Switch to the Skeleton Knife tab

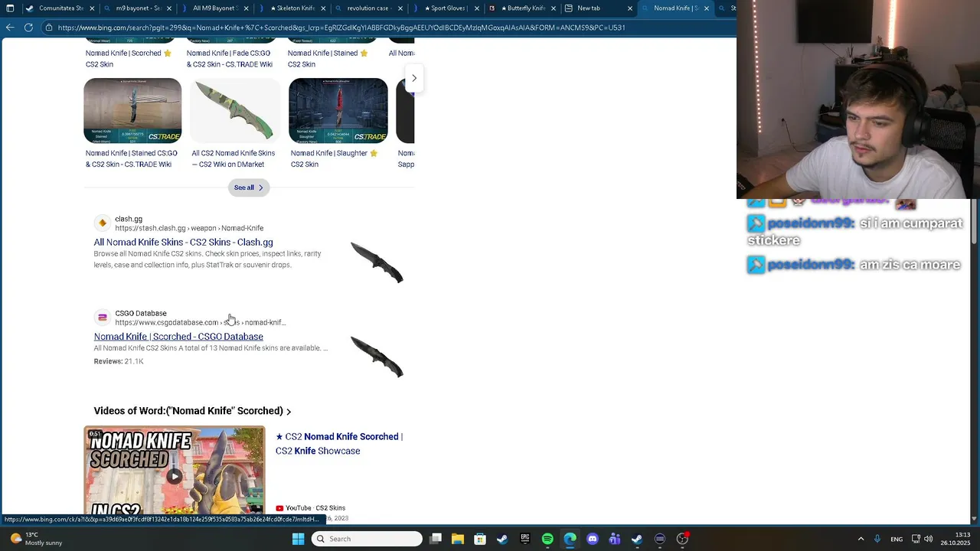tap(292, 8)
